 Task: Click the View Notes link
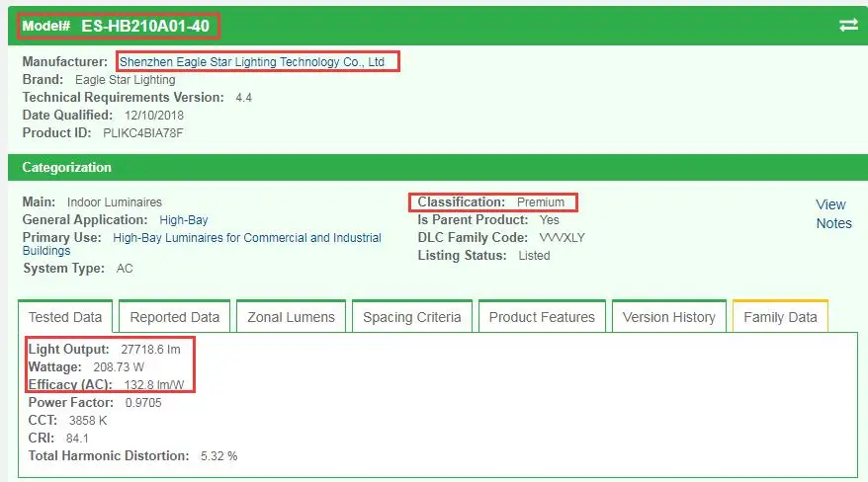pyautogui.click(x=833, y=214)
